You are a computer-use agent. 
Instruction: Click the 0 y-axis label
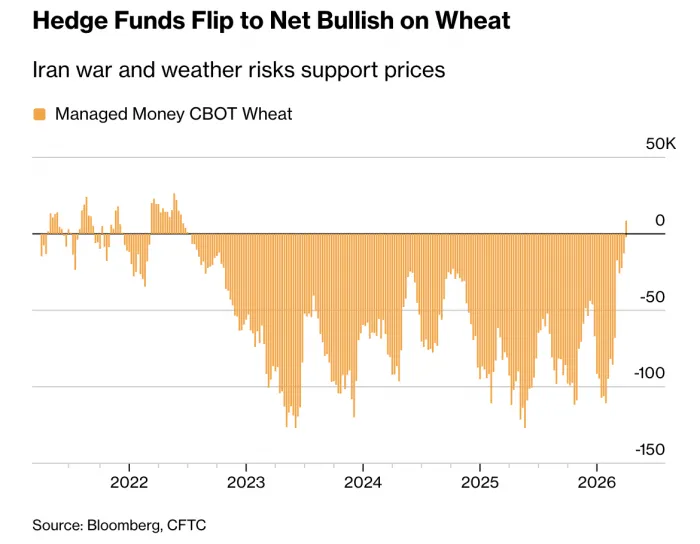point(660,220)
